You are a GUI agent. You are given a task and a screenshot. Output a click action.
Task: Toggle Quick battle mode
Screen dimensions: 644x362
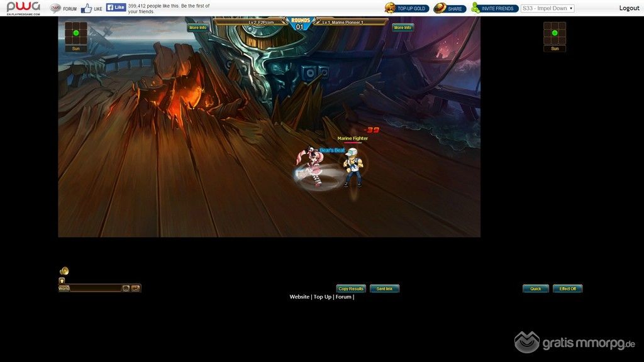pyautogui.click(x=535, y=289)
